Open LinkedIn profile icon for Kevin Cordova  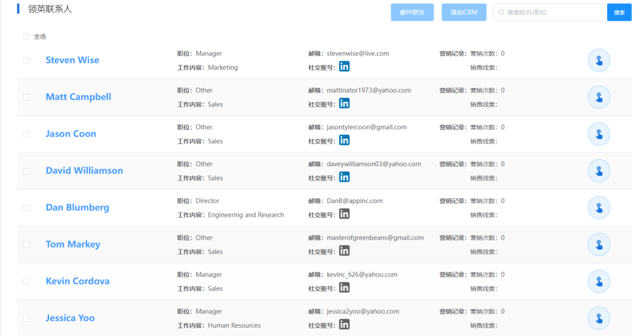coord(344,288)
